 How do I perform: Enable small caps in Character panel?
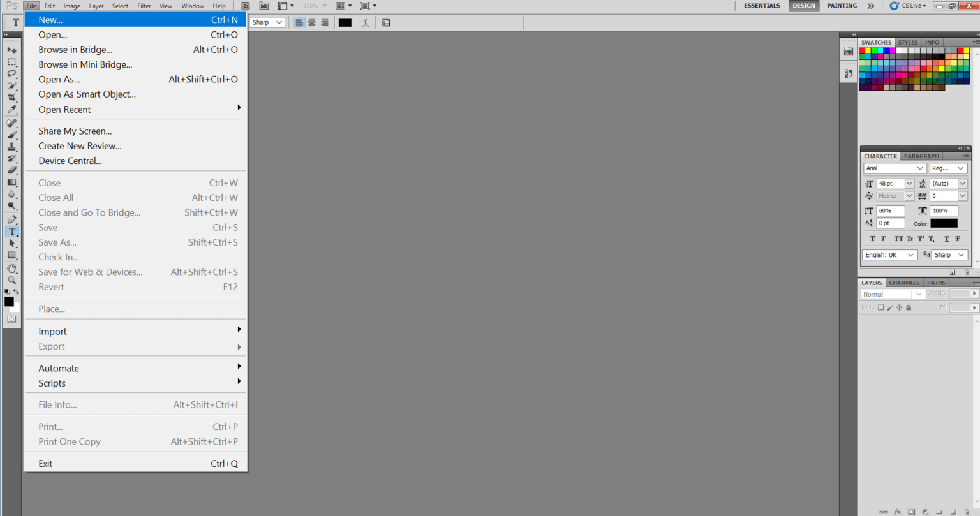click(909, 239)
